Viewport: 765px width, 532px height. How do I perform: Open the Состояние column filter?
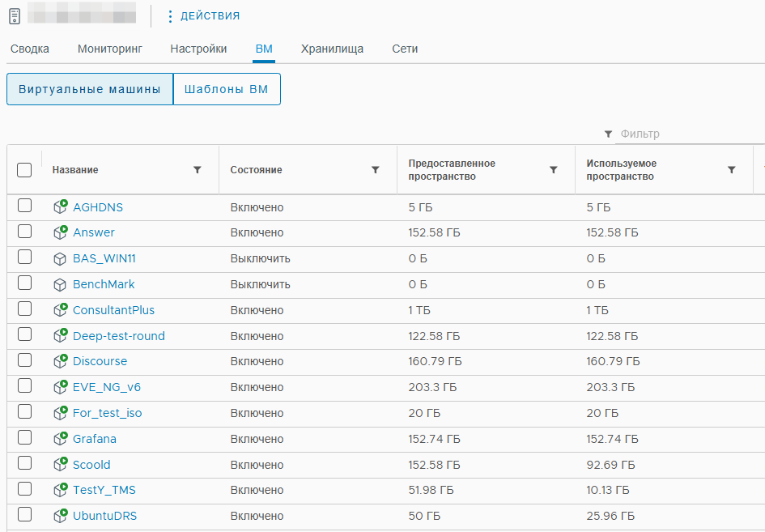coord(375,170)
